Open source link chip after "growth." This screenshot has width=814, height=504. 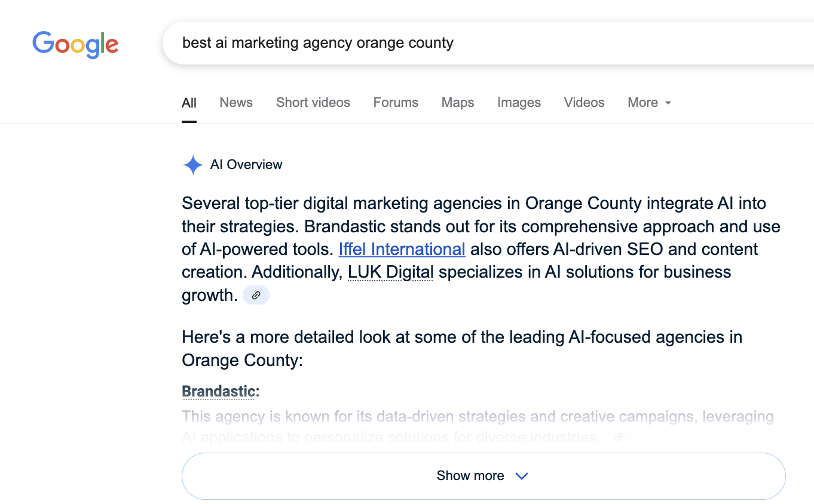(x=256, y=295)
